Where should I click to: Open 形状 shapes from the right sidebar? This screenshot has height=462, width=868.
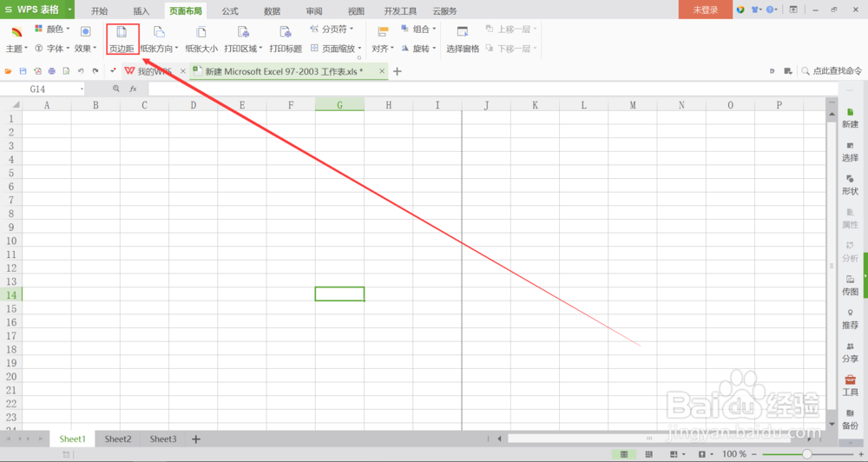click(x=851, y=185)
